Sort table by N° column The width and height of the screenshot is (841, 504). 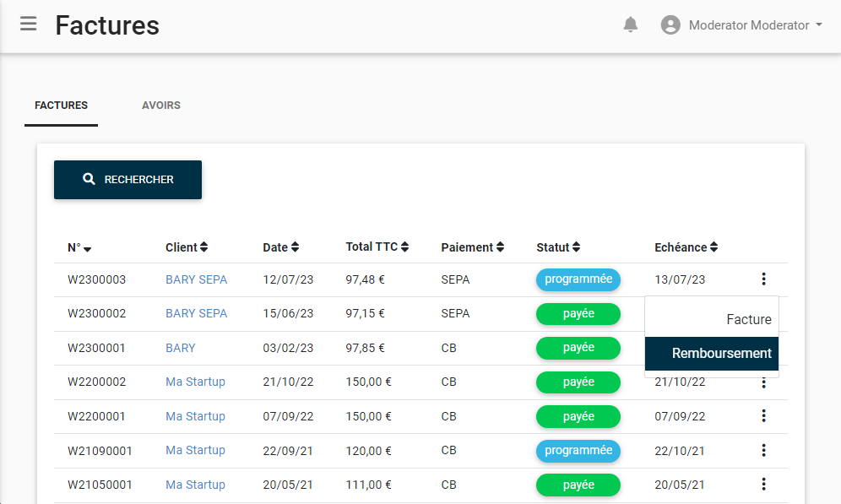click(79, 248)
